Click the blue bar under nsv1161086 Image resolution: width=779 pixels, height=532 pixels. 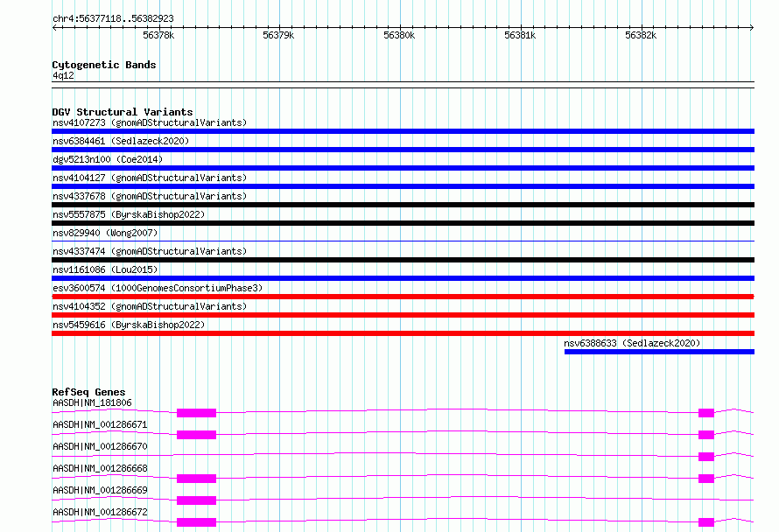(x=403, y=278)
